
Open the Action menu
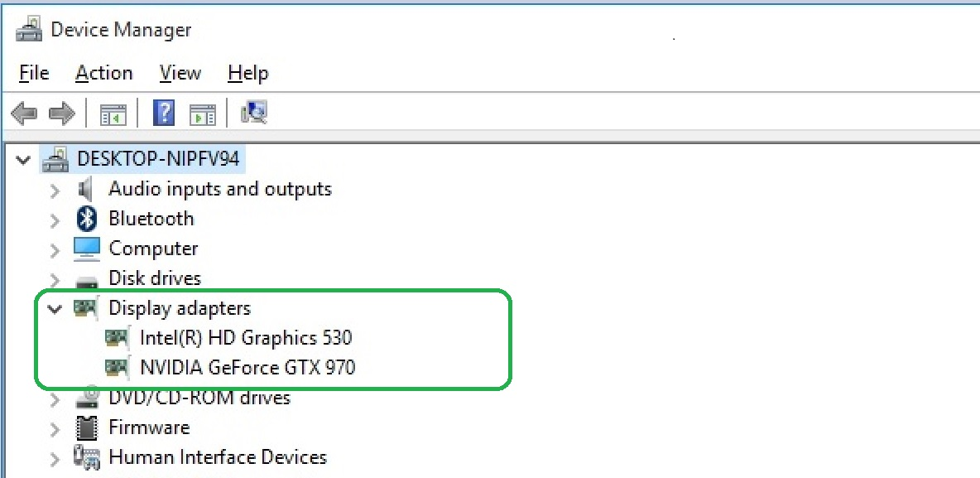(103, 73)
